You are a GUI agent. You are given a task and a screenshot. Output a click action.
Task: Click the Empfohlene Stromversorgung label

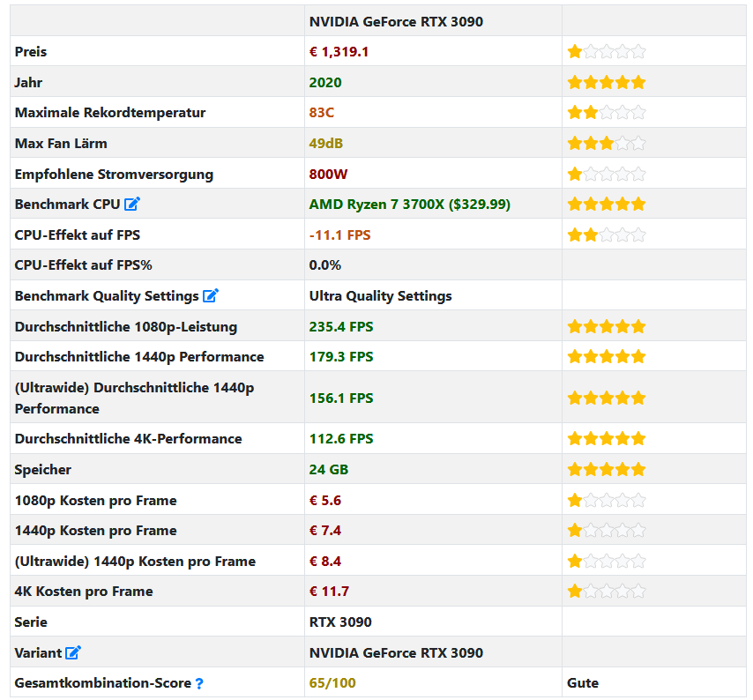click(x=114, y=174)
